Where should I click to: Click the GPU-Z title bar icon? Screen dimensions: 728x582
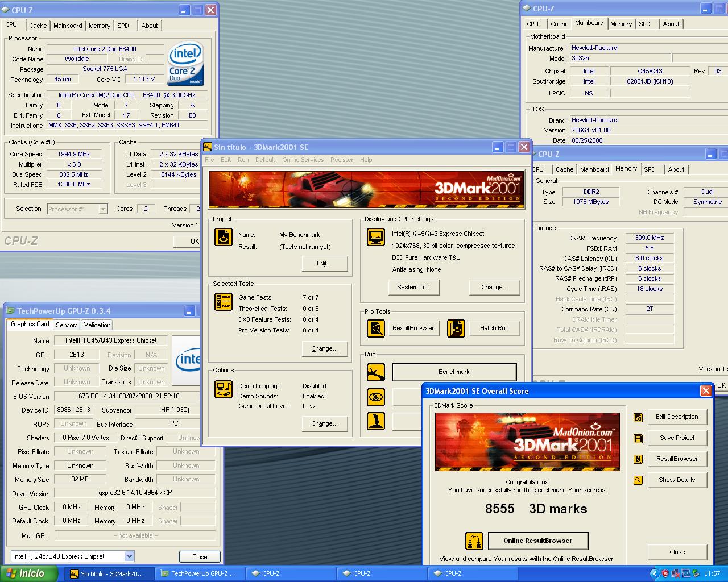tap(10, 311)
